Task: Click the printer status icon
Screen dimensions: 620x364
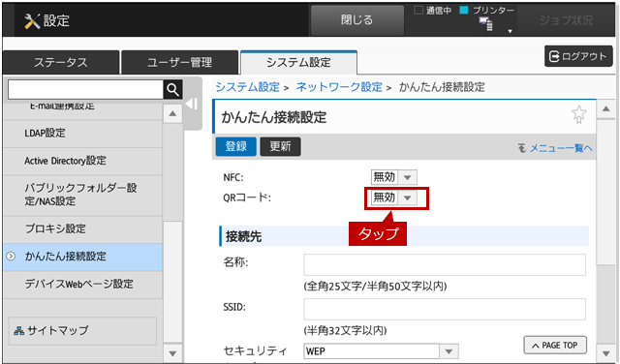Action: (486, 23)
